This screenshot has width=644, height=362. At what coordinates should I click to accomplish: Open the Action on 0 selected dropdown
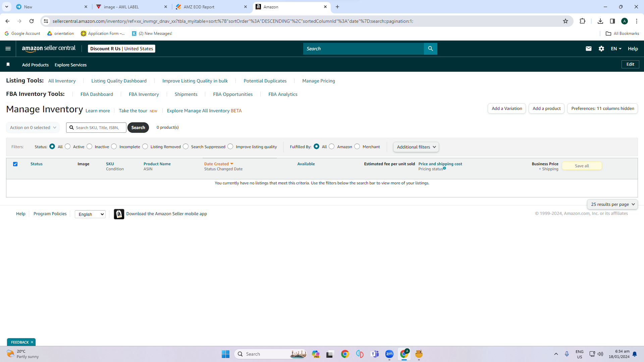(x=33, y=127)
